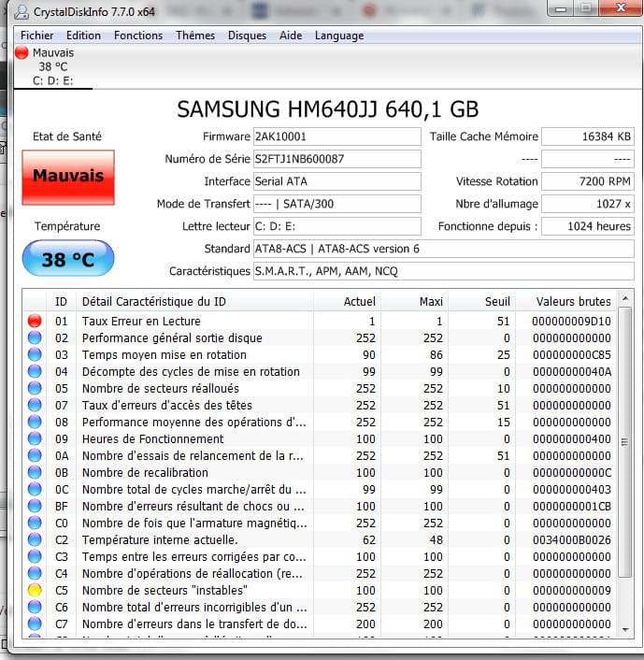This screenshot has height=660, width=644.
Task: Click the Interface field Serial ATA
Action: (337, 181)
